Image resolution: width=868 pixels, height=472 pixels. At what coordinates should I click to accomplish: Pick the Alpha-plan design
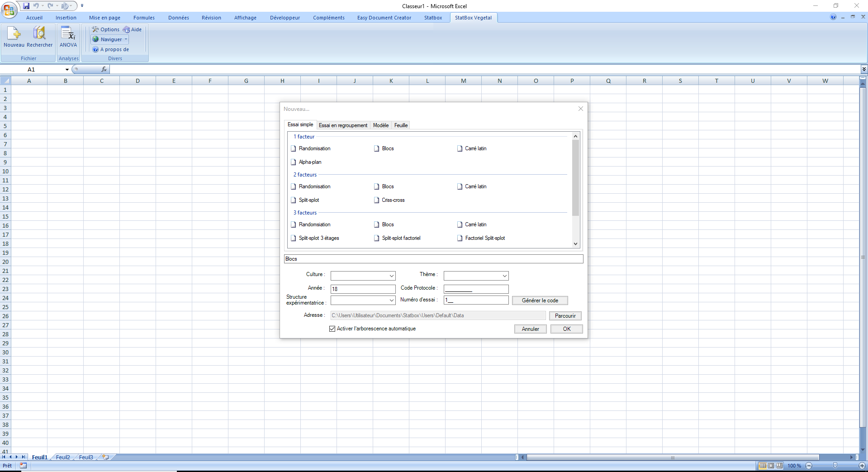(x=306, y=162)
